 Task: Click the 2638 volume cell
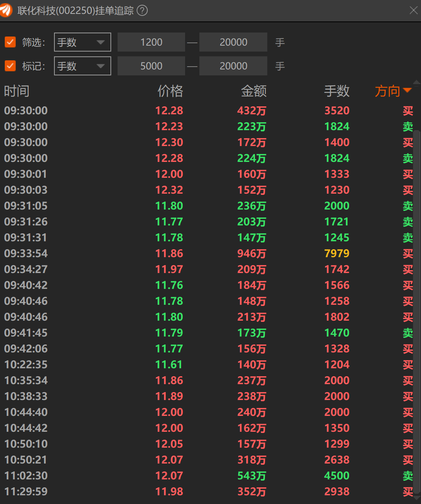pyautogui.click(x=337, y=460)
